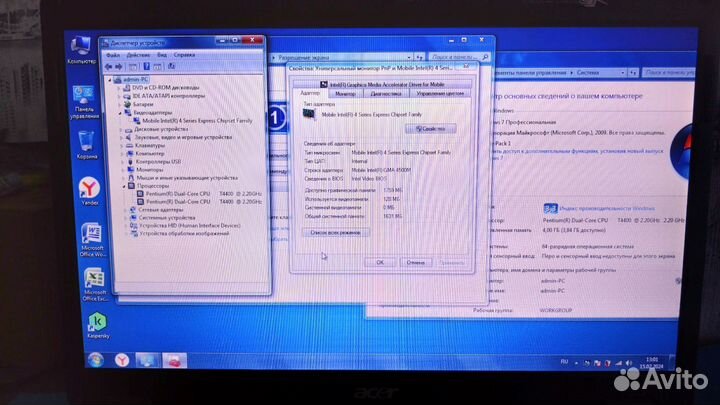Image resolution: width=720 pixels, height=405 pixels.
Task: Click the Windows Experience Index score badge
Action: tap(550, 208)
